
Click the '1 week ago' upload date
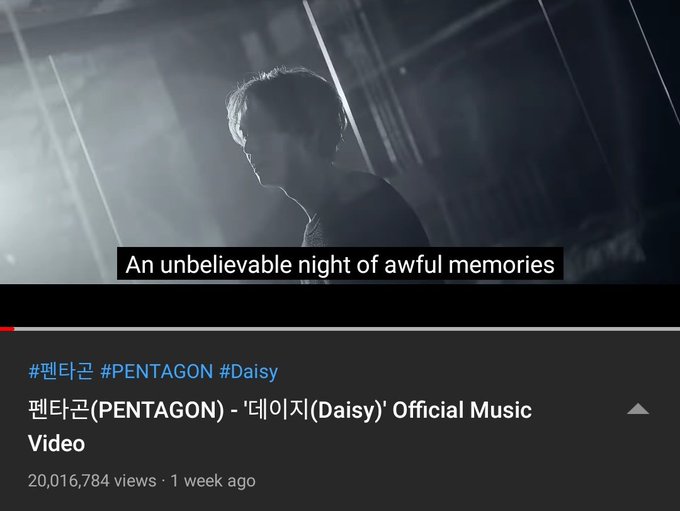[213, 481]
